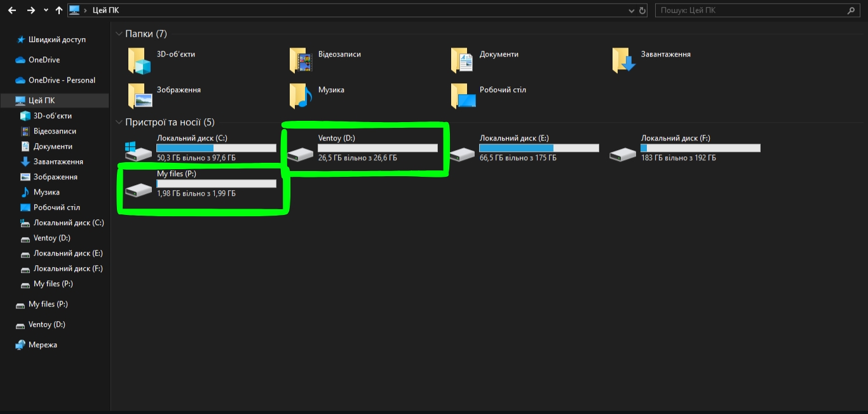Click text 50,3 ГБ вільно з 97,6 ГБ
868x414 pixels.
[x=196, y=158]
